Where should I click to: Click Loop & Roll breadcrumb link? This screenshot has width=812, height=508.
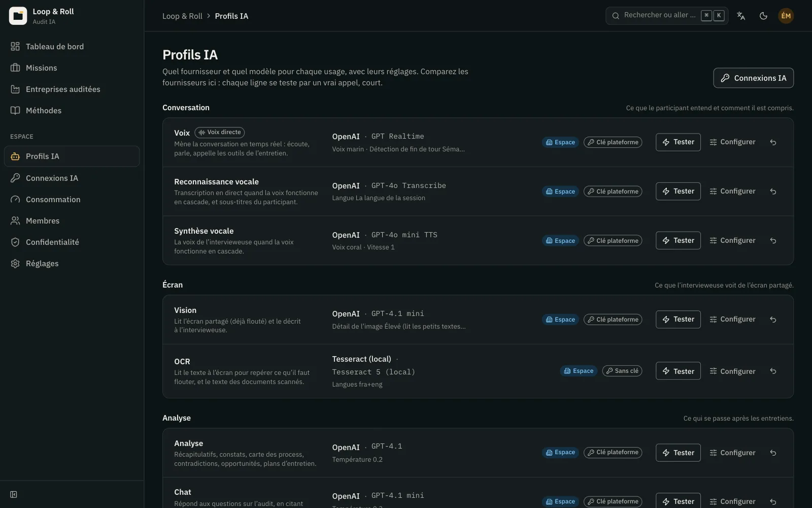pyautogui.click(x=182, y=16)
